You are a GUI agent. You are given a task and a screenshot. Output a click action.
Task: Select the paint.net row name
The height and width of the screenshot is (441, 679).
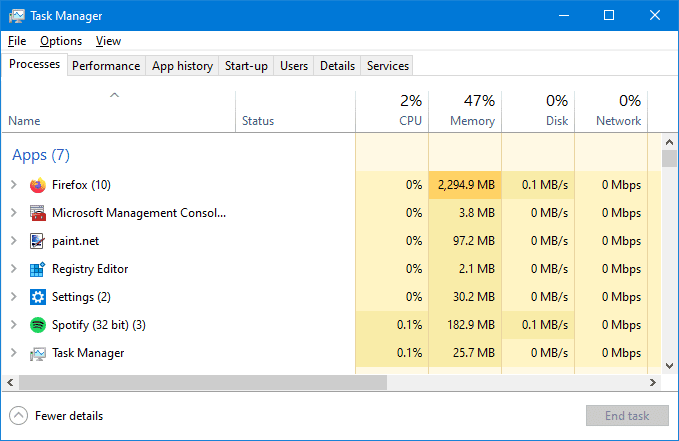click(x=75, y=241)
